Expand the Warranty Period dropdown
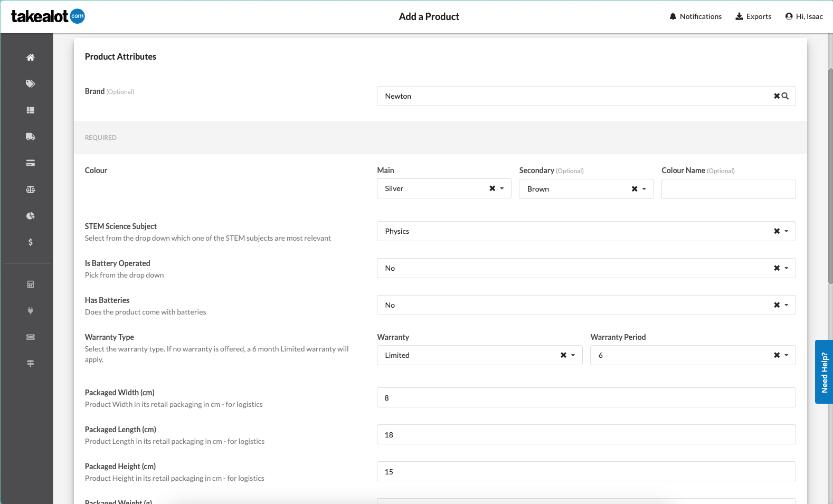The width and height of the screenshot is (833, 504). (x=786, y=355)
